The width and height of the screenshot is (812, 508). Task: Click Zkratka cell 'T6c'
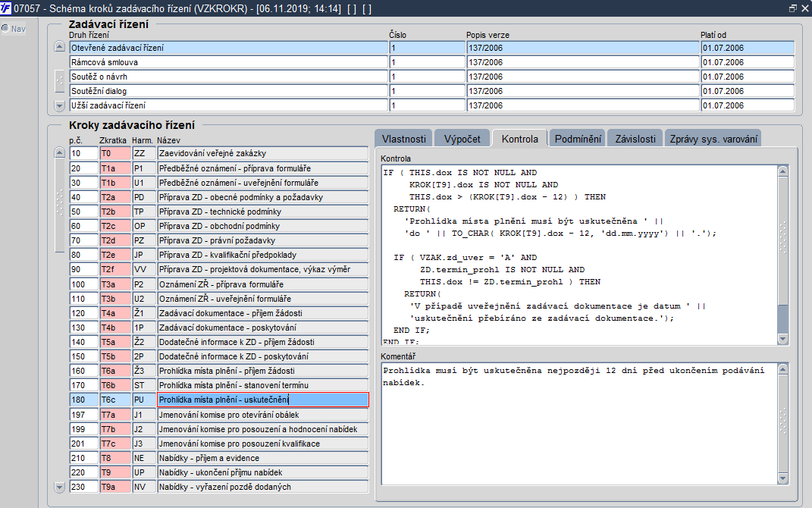click(x=115, y=400)
